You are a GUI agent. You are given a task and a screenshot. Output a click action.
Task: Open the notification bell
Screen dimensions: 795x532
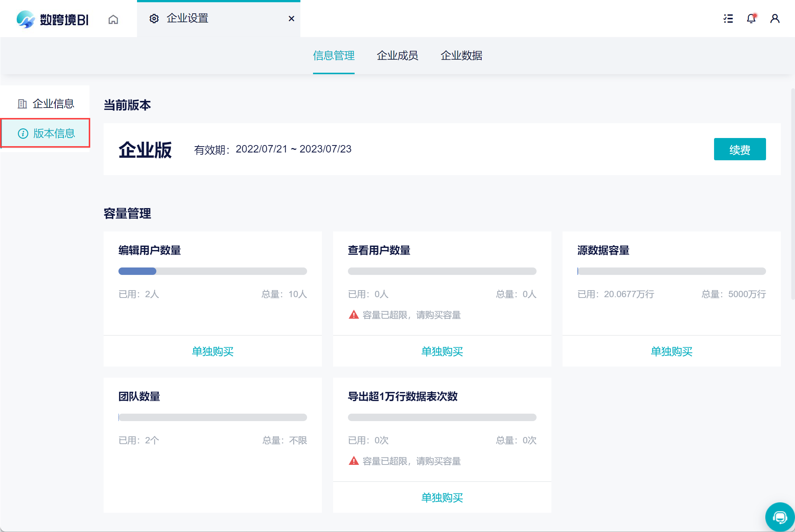[751, 19]
